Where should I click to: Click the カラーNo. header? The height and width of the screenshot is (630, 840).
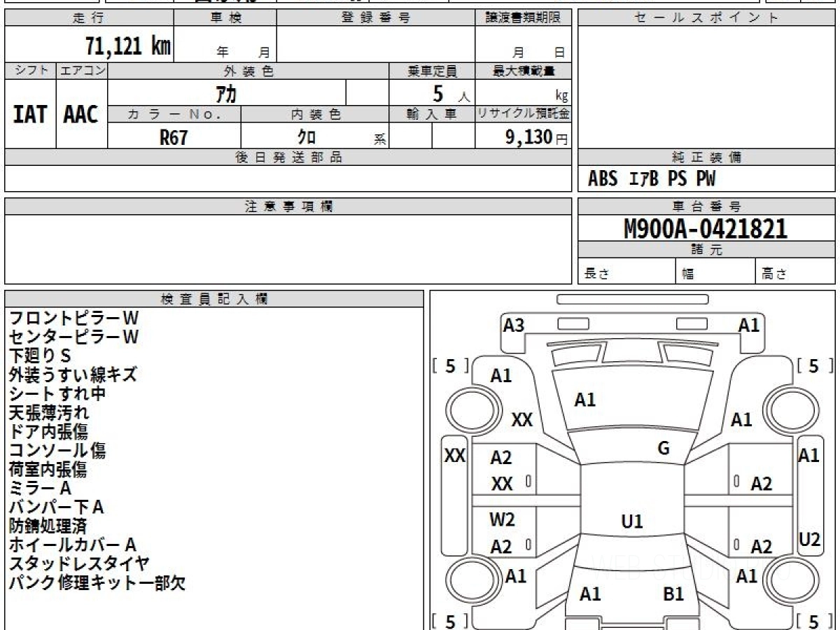coord(174,114)
